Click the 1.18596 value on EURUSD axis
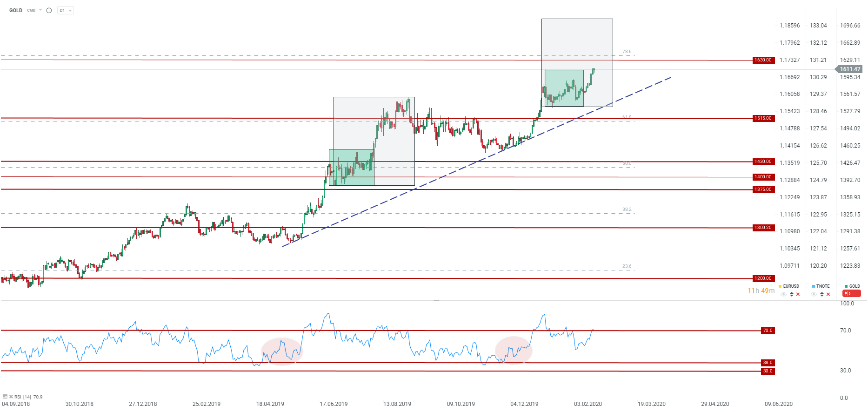This screenshot has width=868, height=412. click(790, 26)
